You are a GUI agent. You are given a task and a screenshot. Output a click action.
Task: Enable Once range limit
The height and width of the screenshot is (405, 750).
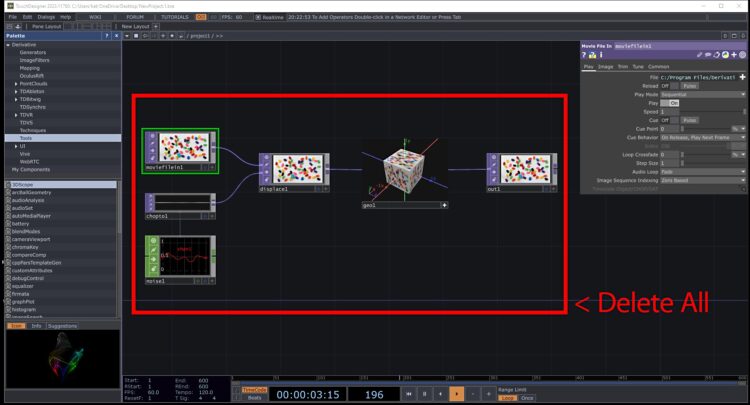(x=527, y=398)
